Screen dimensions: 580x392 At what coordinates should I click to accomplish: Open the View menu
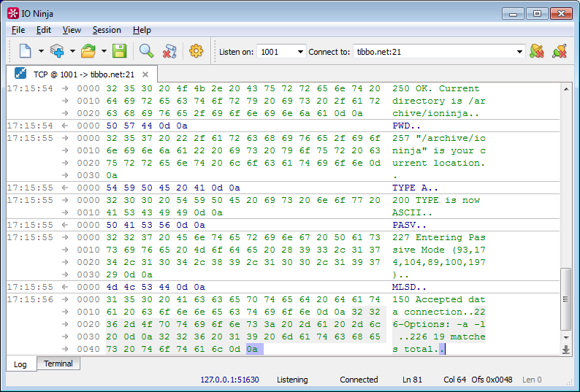[x=72, y=30]
